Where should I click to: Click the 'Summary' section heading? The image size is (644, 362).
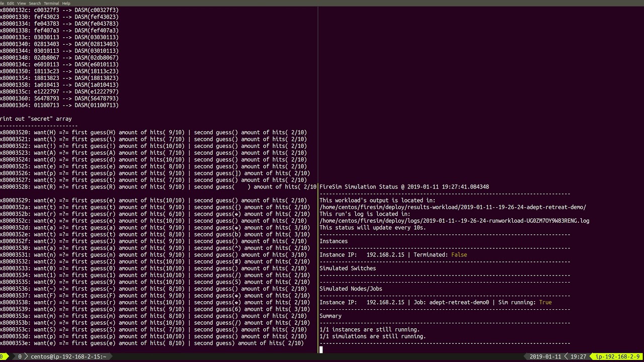[x=331, y=316]
